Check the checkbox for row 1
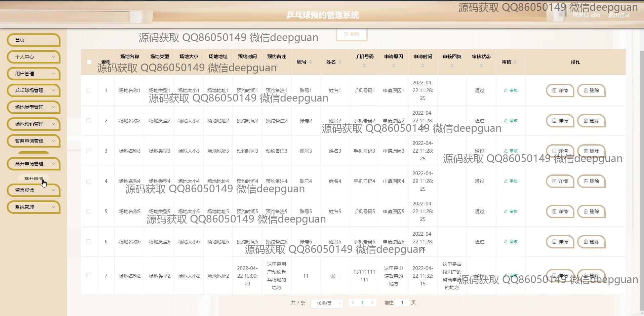This screenshot has width=644, height=316. tap(89, 90)
